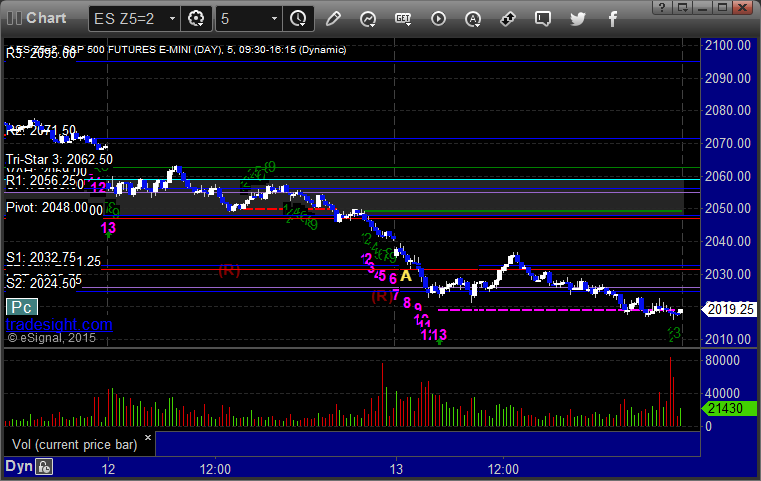Image resolution: width=761 pixels, height=481 pixels.
Task: Share chart via Facebook icon
Action: [612, 19]
